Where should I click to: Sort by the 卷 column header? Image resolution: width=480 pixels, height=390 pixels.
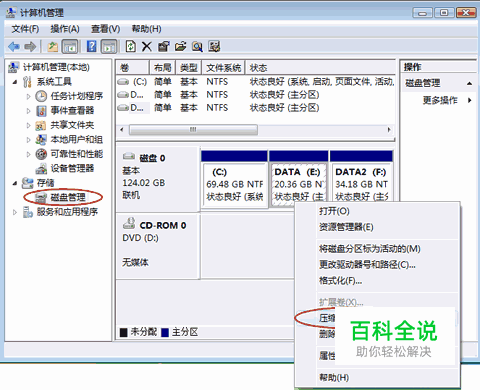tap(132, 68)
